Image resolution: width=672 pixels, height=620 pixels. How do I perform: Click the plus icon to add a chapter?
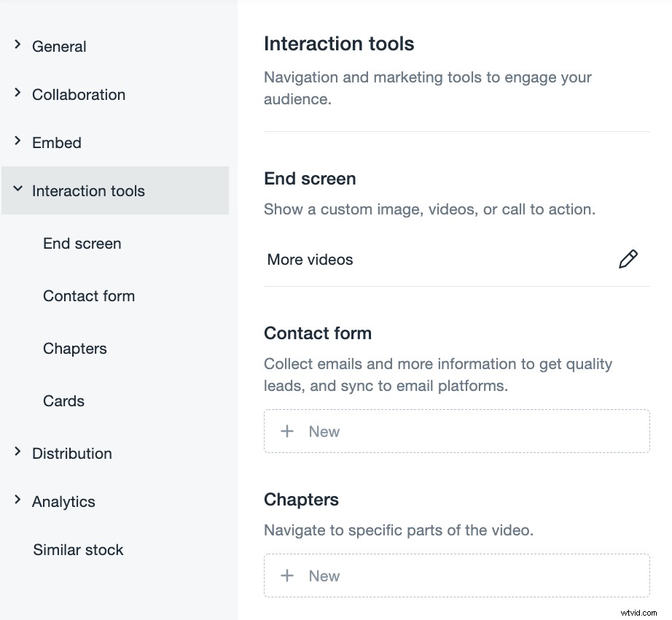click(288, 576)
